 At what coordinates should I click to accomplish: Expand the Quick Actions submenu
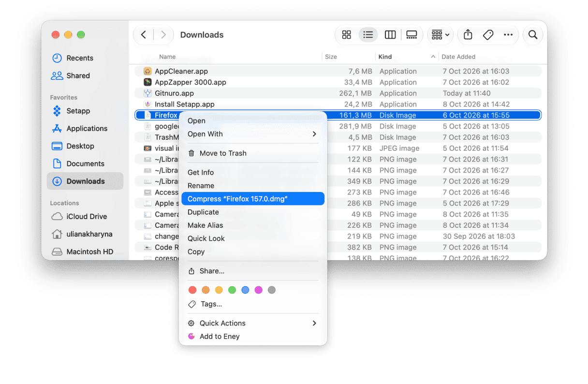pos(253,323)
